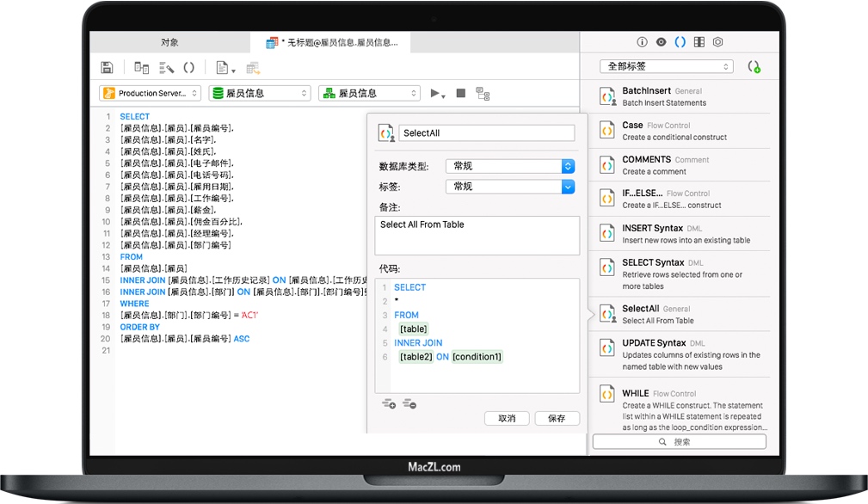Click the sync arrows icon beside 全部标签

coord(754,66)
